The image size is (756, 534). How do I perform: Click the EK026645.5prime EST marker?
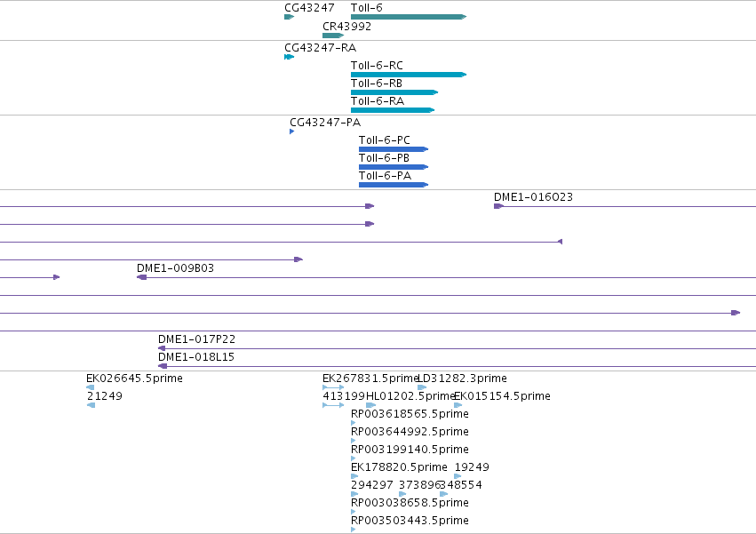90,387
